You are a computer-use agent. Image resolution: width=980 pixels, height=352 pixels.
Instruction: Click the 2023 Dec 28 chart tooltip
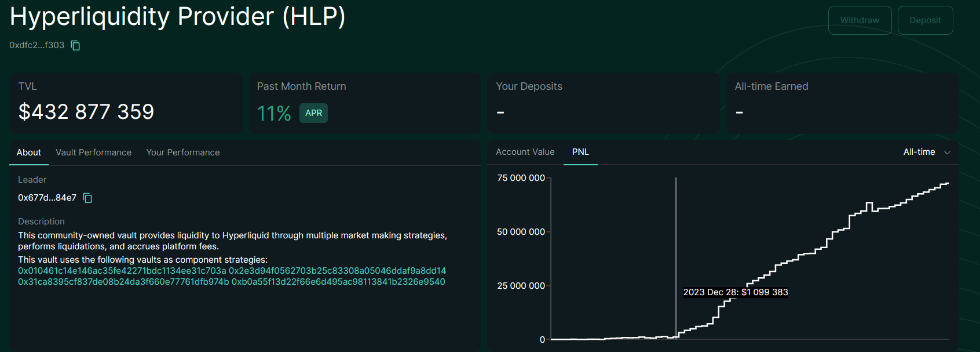[735, 292]
